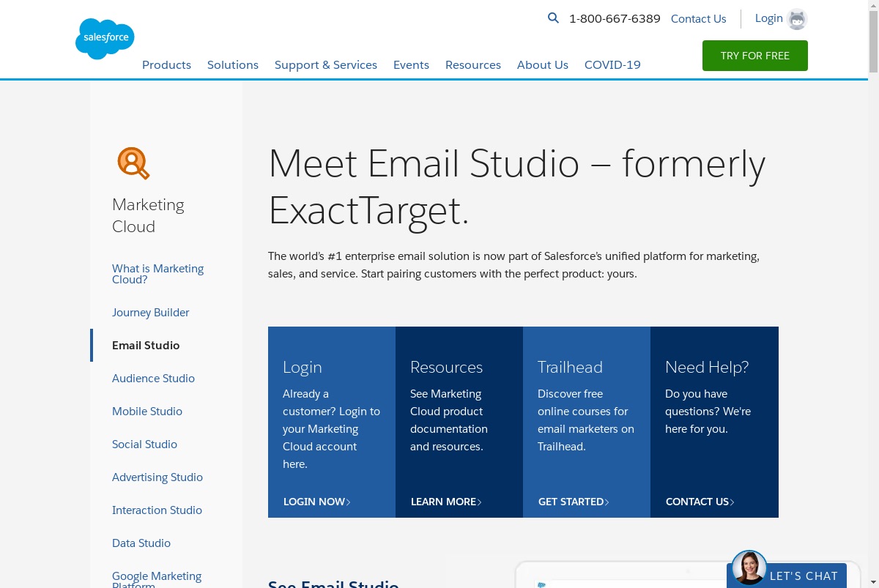Click the Trailhead card heading

pyautogui.click(x=570, y=368)
